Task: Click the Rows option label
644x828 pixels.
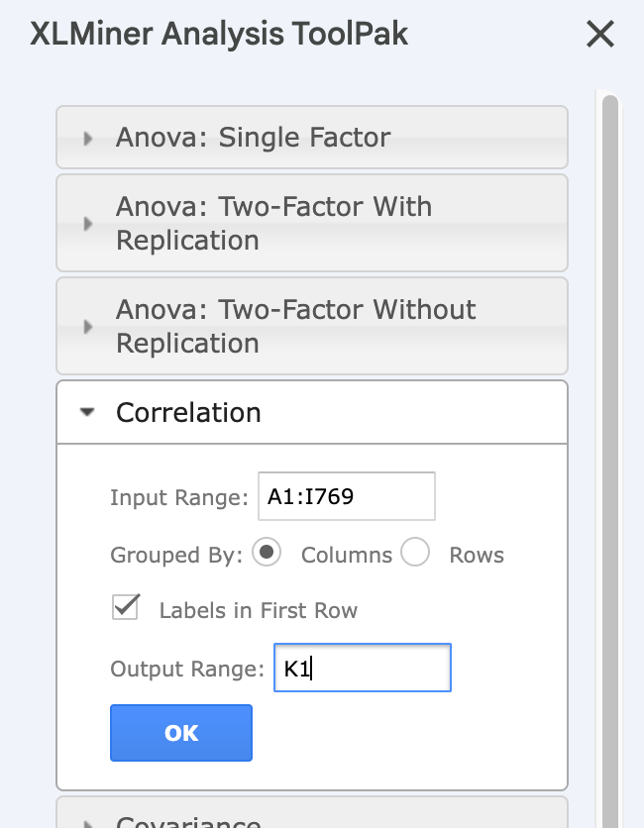Action: tap(477, 556)
